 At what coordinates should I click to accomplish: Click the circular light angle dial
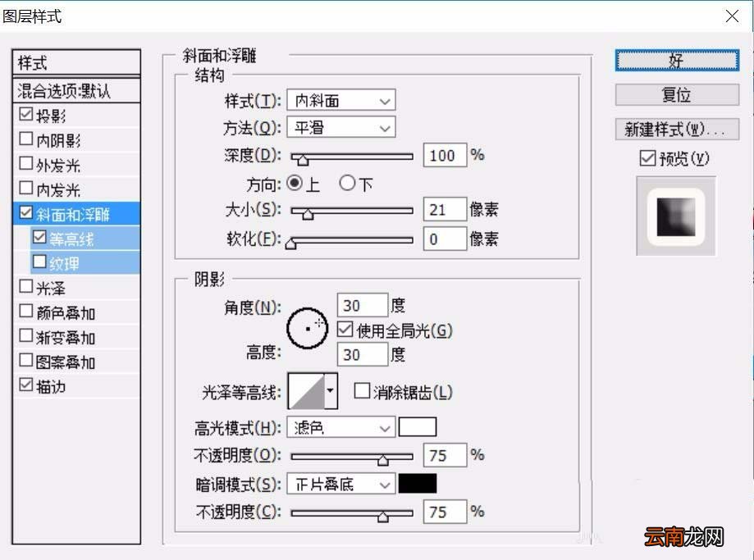[308, 328]
